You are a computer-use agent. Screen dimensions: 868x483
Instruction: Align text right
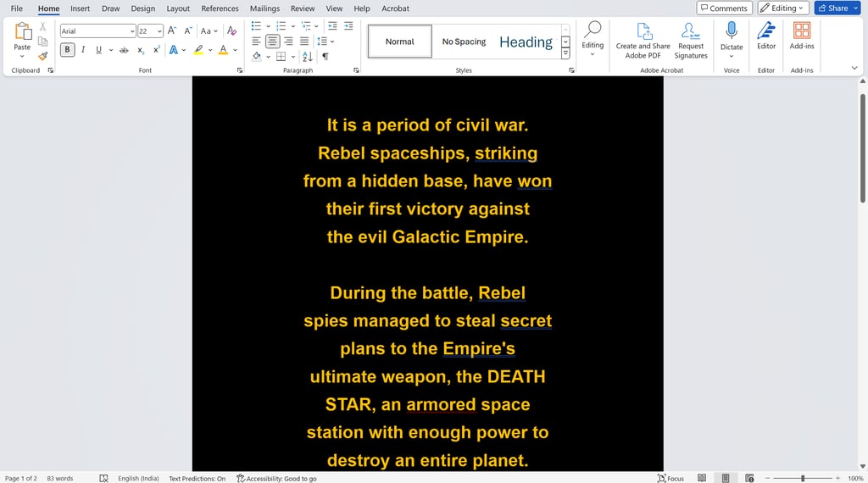pos(288,41)
